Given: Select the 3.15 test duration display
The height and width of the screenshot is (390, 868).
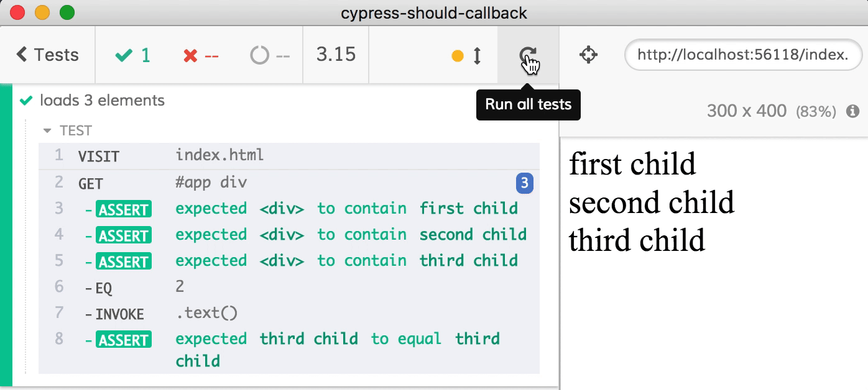Looking at the screenshot, I should [335, 55].
